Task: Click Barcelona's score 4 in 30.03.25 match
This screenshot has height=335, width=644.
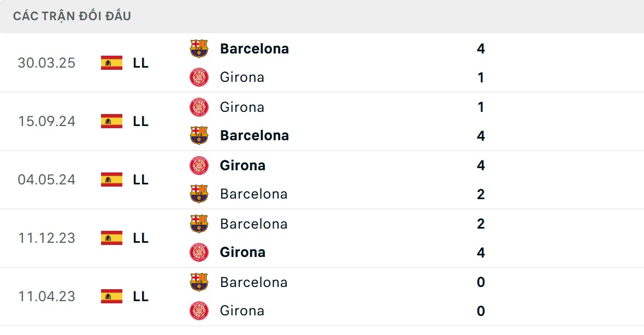Action: point(481,49)
